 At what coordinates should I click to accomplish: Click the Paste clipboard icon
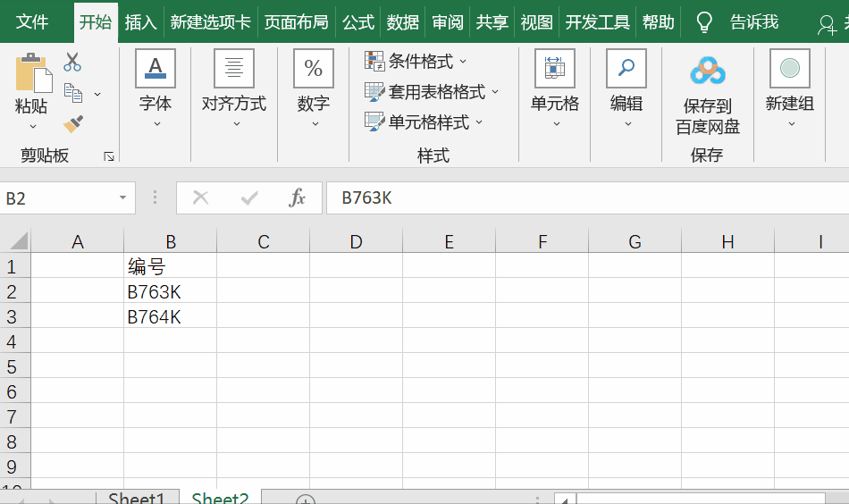[x=33, y=72]
